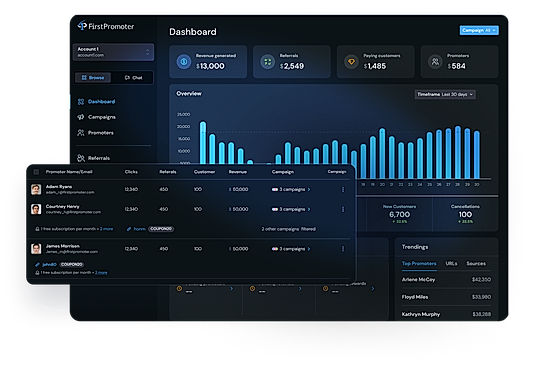
Task: Click the Referrals people icon in sidebar
Action: [x=81, y=158]
